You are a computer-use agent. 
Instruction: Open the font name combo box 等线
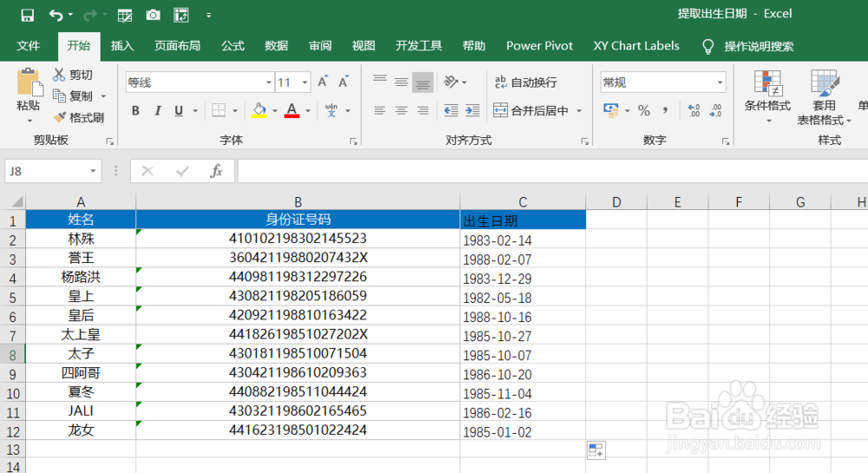tap(200, 82)
